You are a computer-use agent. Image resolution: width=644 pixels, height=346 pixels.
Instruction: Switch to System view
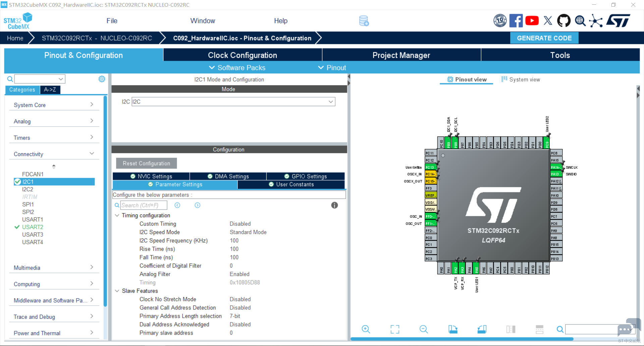click(521, 80)
